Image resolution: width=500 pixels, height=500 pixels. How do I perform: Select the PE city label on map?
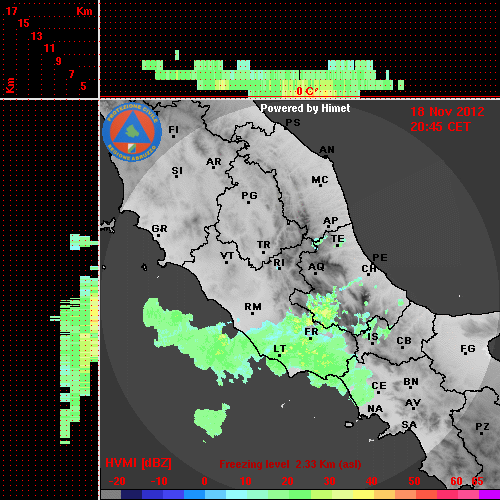pyautogui.click(x=380, y=257)
